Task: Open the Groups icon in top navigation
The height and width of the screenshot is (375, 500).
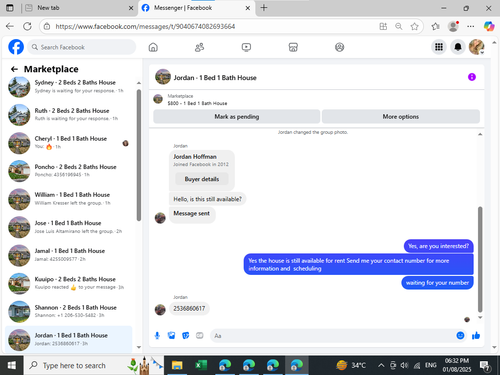Action: tap(339, 47)
